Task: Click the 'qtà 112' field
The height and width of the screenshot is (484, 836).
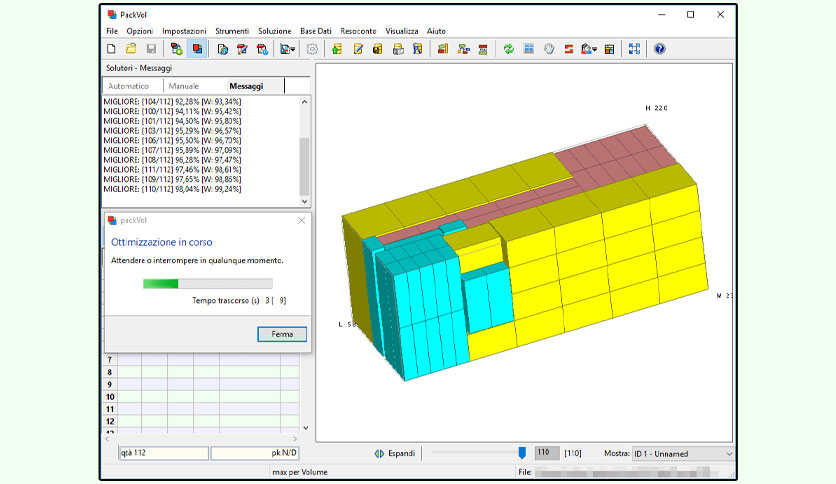Action: [x=163, y=453]
